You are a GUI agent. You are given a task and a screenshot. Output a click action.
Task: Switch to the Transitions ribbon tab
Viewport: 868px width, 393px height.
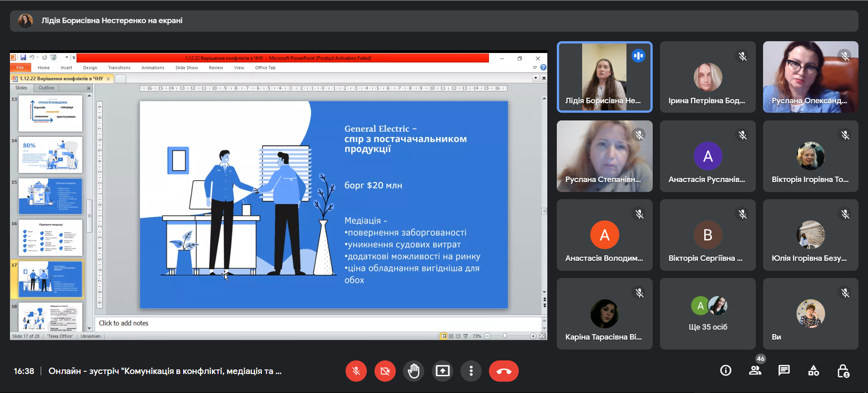click(119, 67)
